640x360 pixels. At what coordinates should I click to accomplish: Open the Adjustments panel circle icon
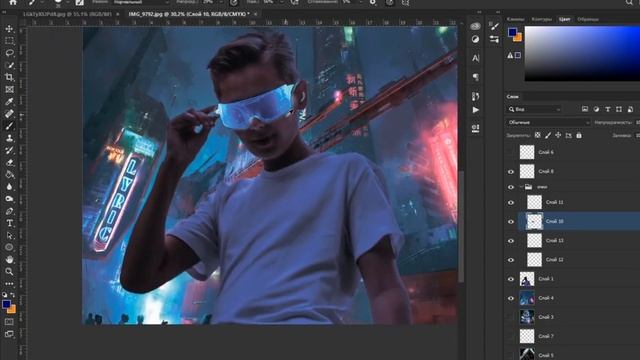click(x=476, y=39)
